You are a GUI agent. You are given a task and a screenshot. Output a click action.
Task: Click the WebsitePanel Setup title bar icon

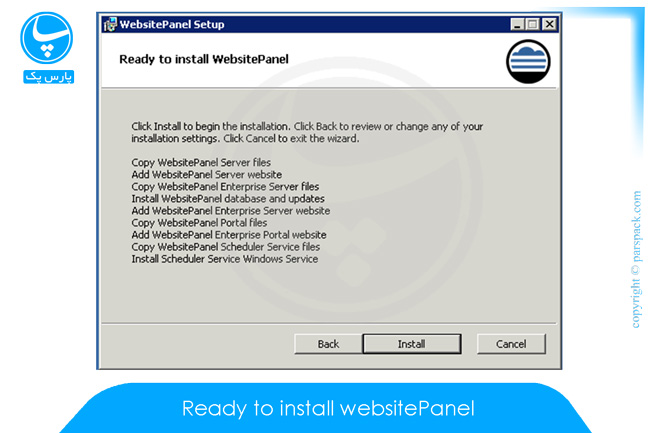[110, 24]
